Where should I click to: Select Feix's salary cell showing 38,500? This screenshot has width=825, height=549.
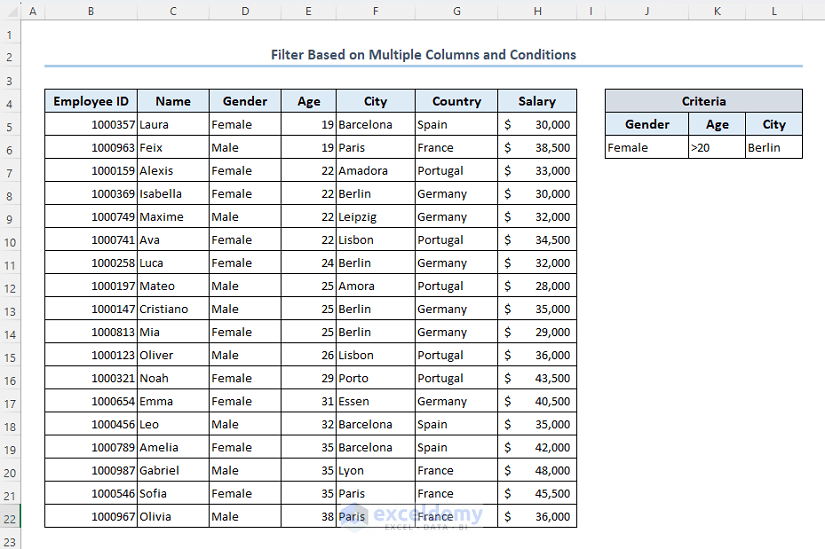tap(537, 148)
